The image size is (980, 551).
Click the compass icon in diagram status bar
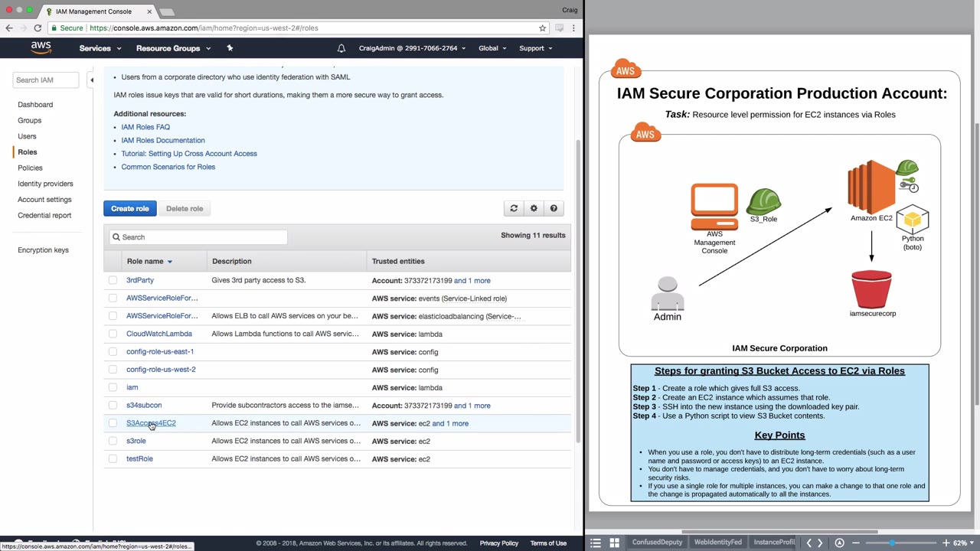pyautogui.click(x=839, y=543)
